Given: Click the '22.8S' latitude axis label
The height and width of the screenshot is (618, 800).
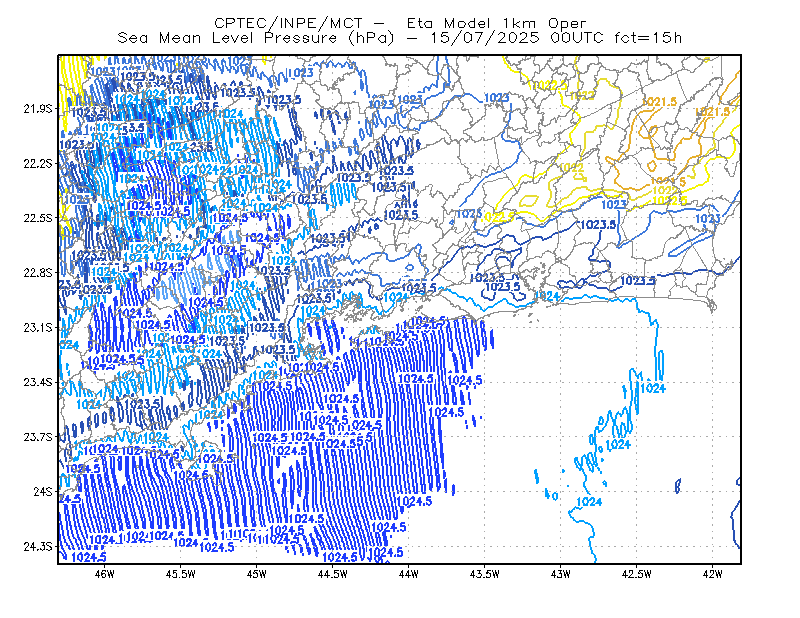Looking at the screenshot, I should 38,273.
